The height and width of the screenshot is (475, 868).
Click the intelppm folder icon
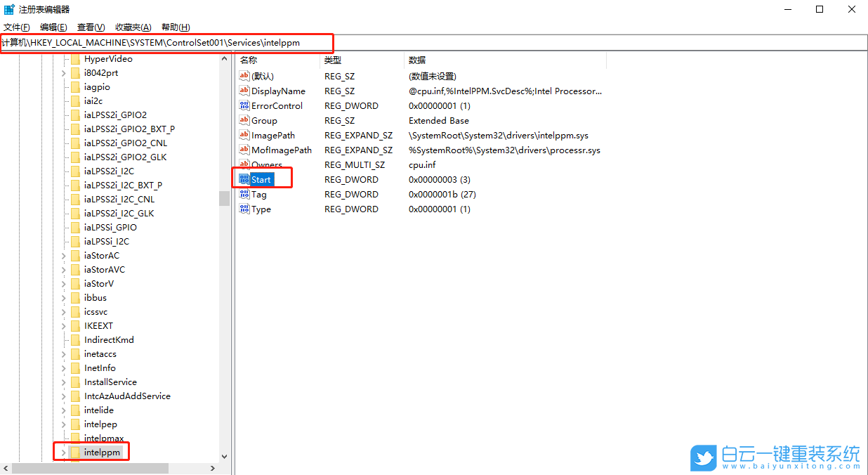click(74, 452)
